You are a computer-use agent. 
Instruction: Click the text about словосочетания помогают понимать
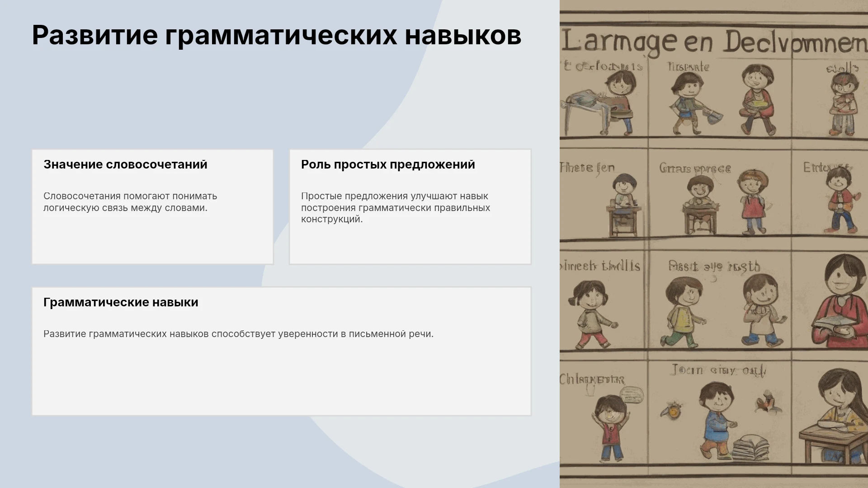tap(130, 202)
